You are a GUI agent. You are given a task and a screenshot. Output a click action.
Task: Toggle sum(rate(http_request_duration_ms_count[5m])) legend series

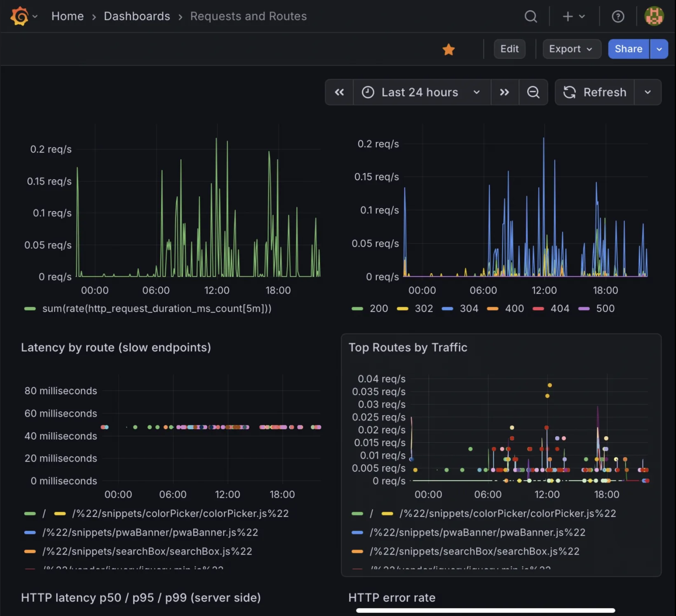157,308
